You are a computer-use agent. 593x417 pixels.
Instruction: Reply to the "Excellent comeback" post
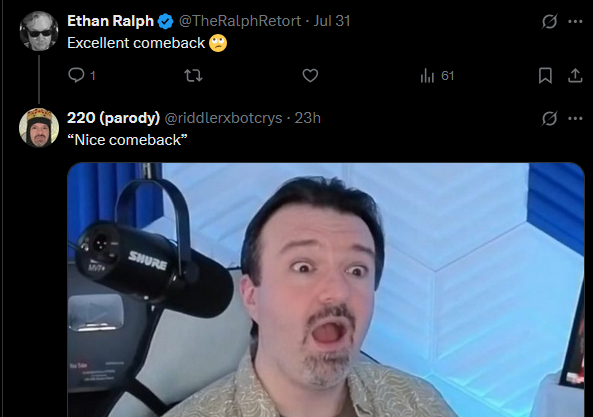(81, 75)
